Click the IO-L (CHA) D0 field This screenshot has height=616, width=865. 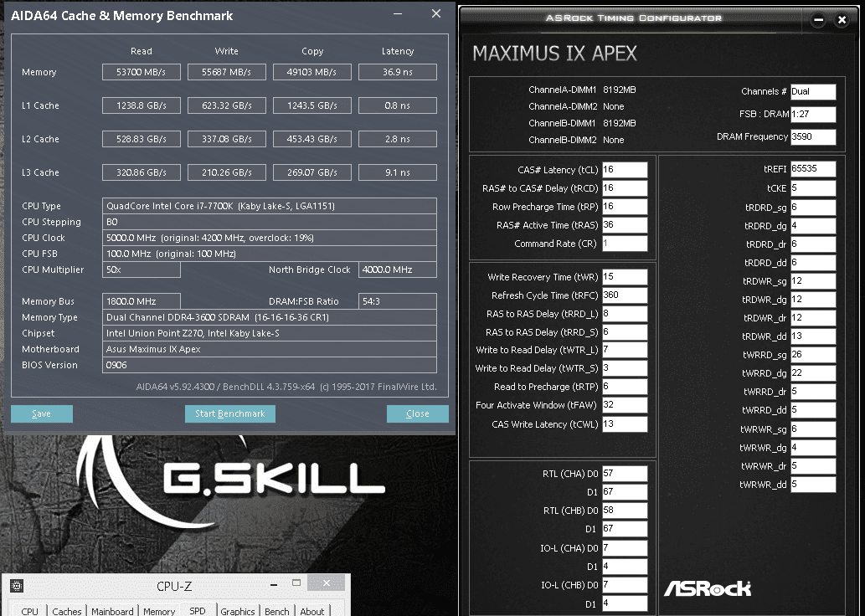625,547
